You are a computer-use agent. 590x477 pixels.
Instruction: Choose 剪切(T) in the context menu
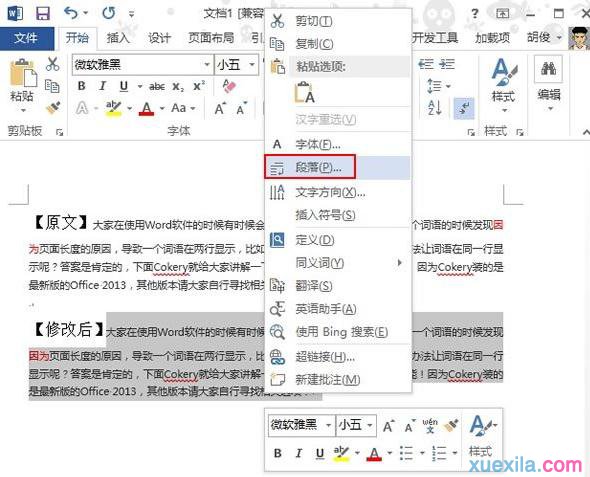[338, 21]
